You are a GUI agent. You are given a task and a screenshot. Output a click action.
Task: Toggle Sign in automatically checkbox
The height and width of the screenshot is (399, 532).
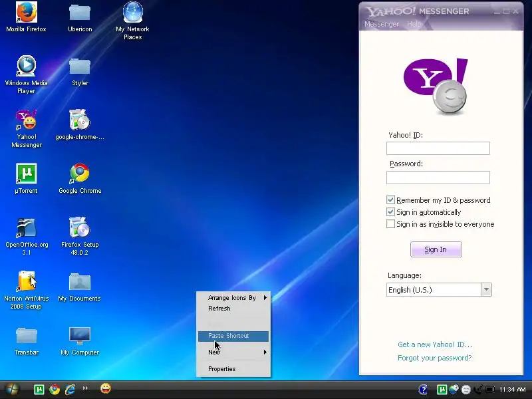390,212
